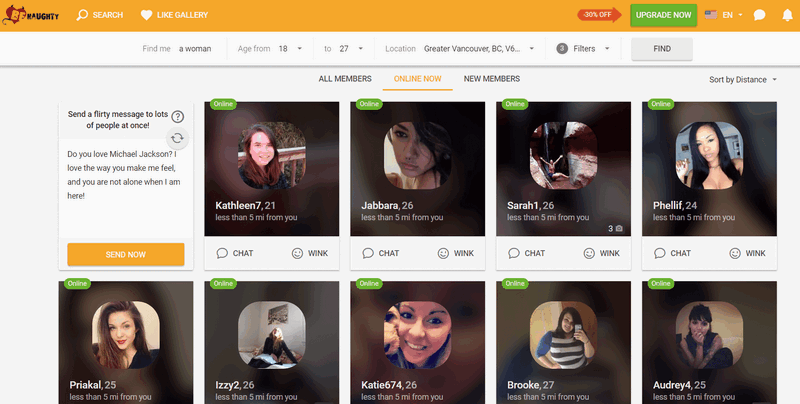The image size is (800, 404).
Task: Click the Online badge on Katie674's card
Action: tap(369, 284)
